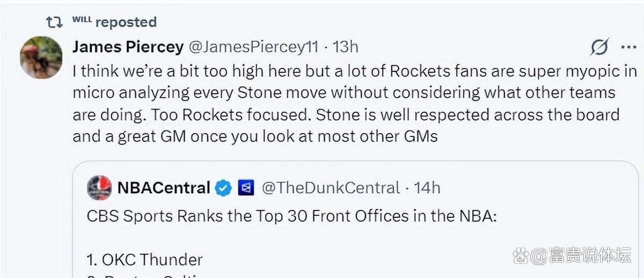Click the 14h quoted tweet timestamp
The image size is (644, 278).
(x=427, y=188)
